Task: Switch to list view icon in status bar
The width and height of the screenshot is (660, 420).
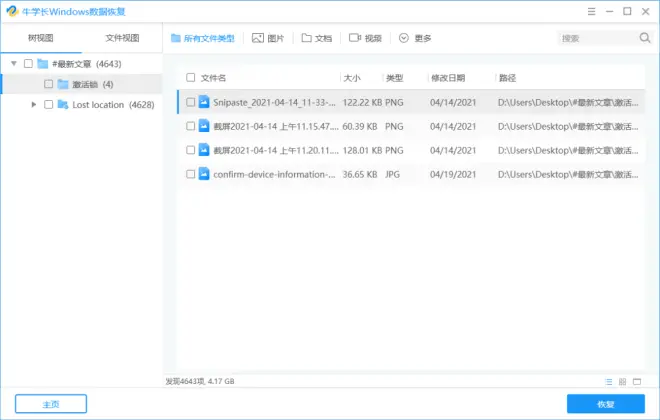Action: [x=609, y=382]
